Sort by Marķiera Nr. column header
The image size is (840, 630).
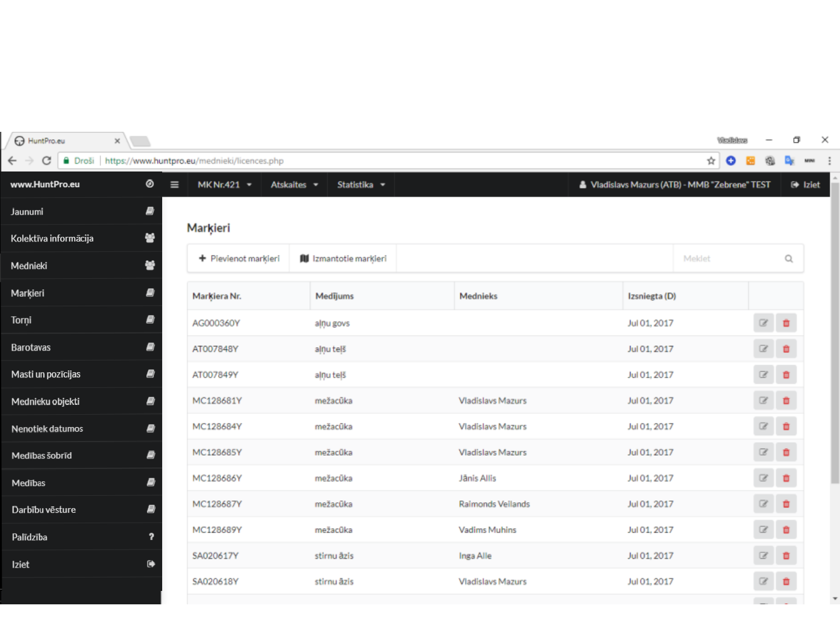pos(249,296)
